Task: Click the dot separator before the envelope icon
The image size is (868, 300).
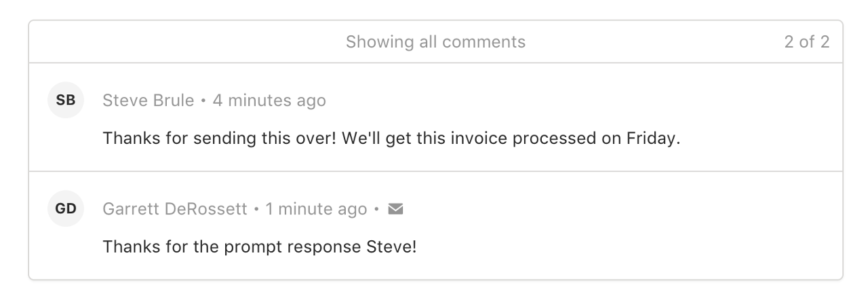Action: click(x=377, y=209)
